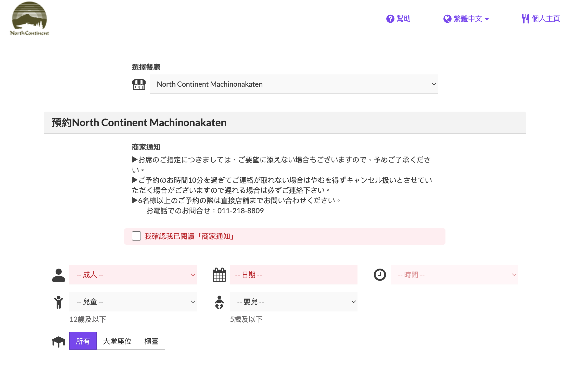Click the help question mark icon
The image size is (588, 370).
pyautogui.click(x=390, y=19)
